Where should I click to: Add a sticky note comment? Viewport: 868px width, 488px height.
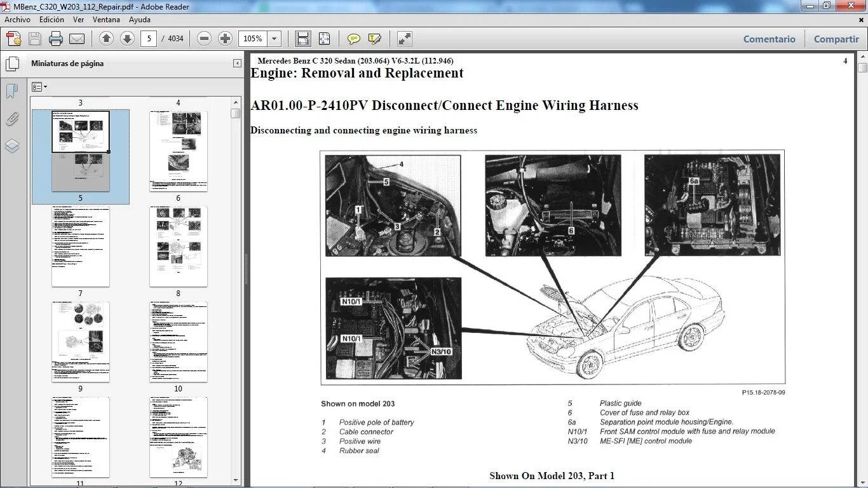coord(354,39)
